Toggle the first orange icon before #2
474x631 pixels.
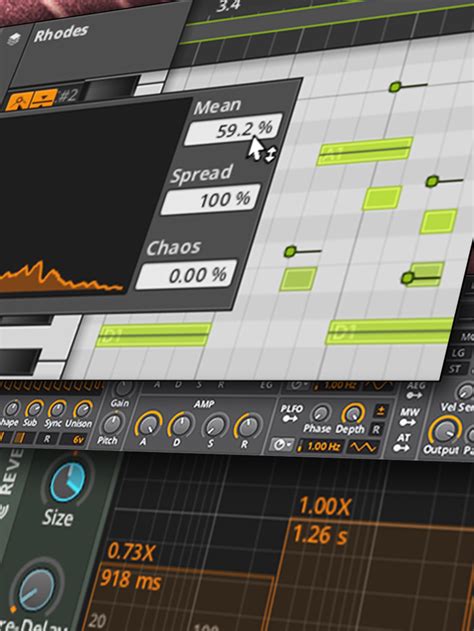point(20,101)
